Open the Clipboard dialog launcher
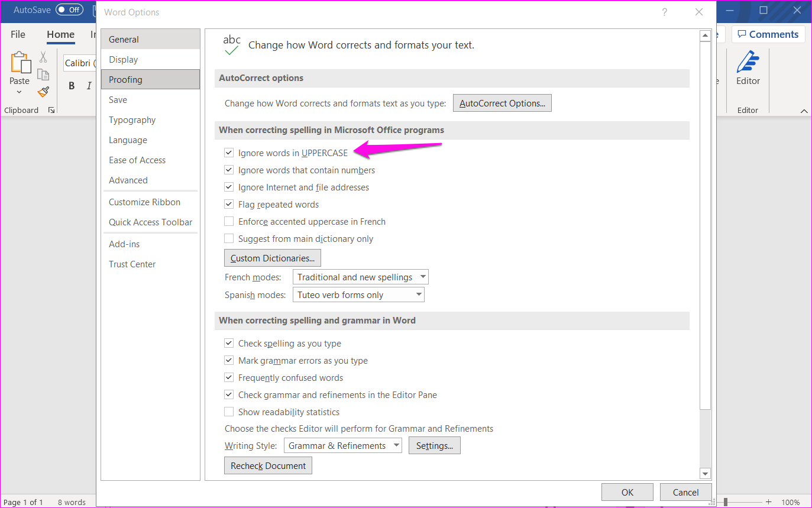The height and width of the screenshot is (508, 812). click(51, 110)
